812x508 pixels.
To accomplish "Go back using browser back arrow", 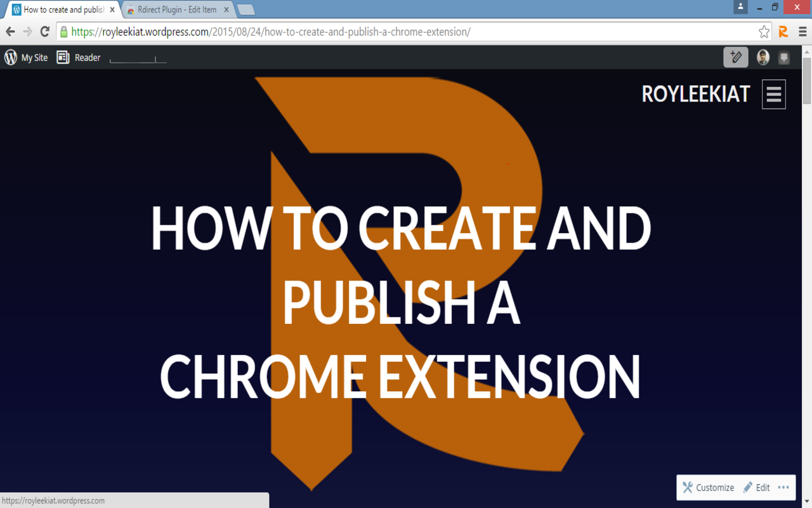I will (10, 32).
